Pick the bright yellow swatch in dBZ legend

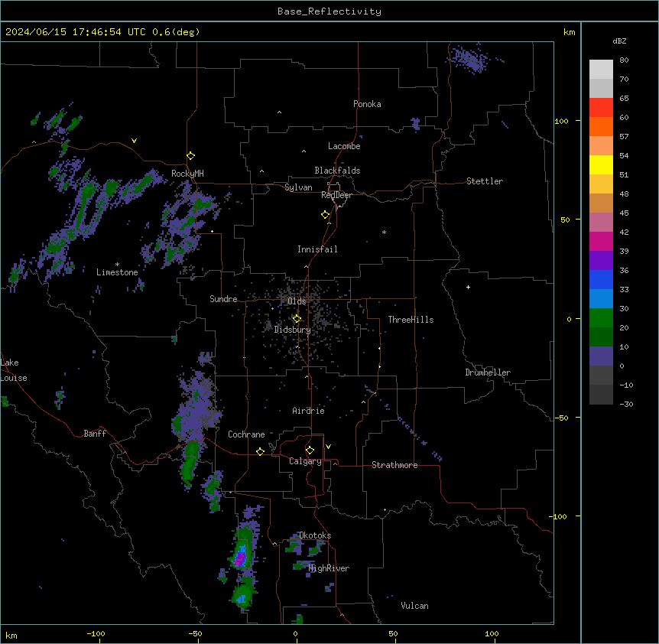pos(601,164)
